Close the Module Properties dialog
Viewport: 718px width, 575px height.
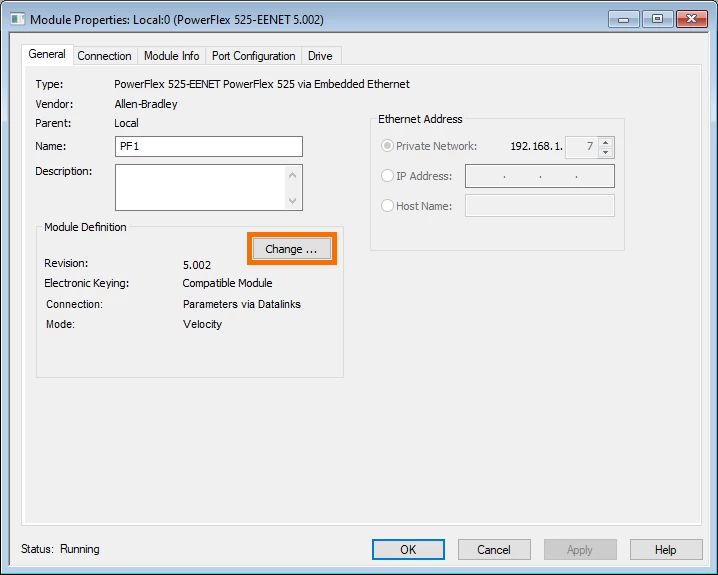691,19
